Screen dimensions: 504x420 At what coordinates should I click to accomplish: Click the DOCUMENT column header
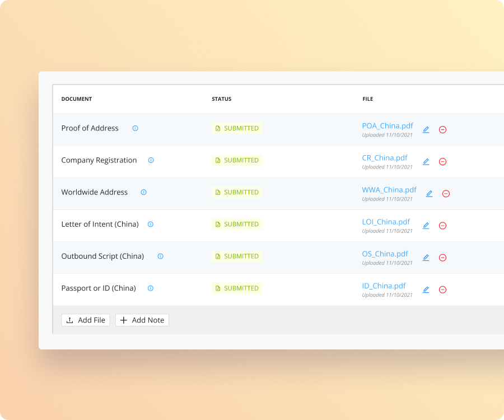pyautogui.click(x=77, y=99)
